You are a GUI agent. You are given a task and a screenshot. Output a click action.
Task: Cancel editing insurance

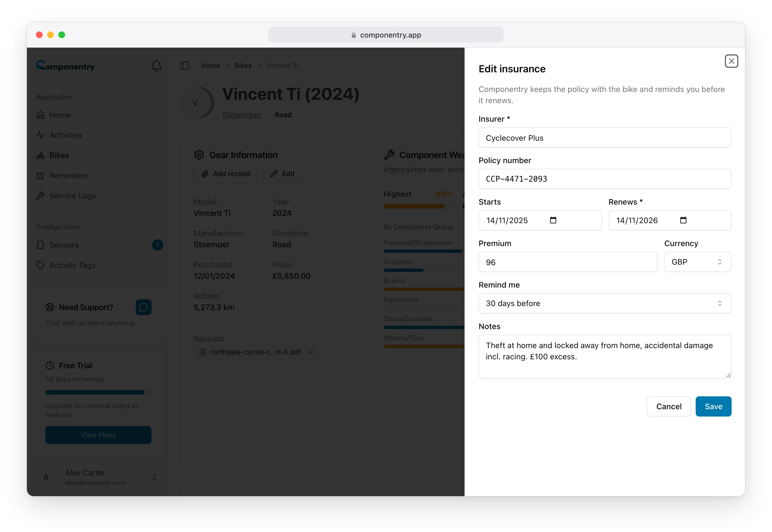click(x=668, y=406)
